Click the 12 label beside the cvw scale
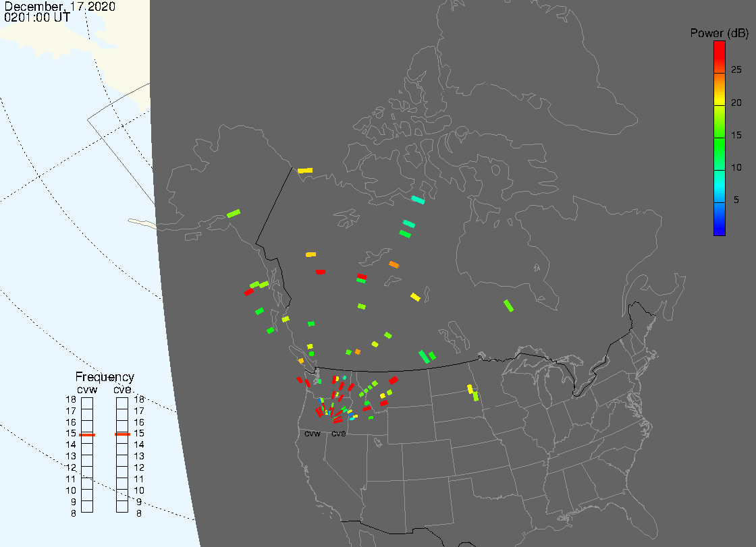 pos(71,468)
